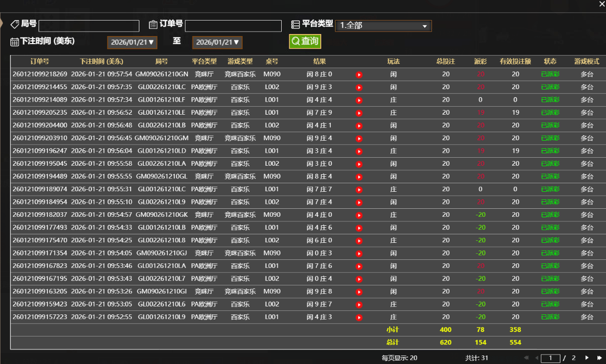Image resolution: width=606 pixels, height=364 pixels.
Task: Play replay for bottom order 260121099157223
Action: pos(358,316)
